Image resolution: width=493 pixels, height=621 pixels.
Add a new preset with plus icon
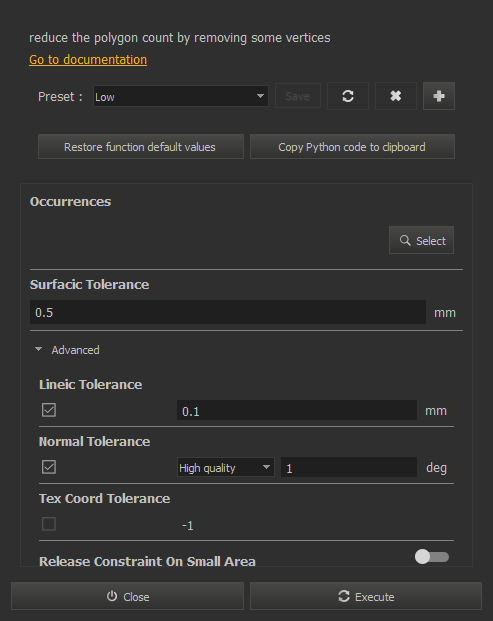tap(439, 96)
